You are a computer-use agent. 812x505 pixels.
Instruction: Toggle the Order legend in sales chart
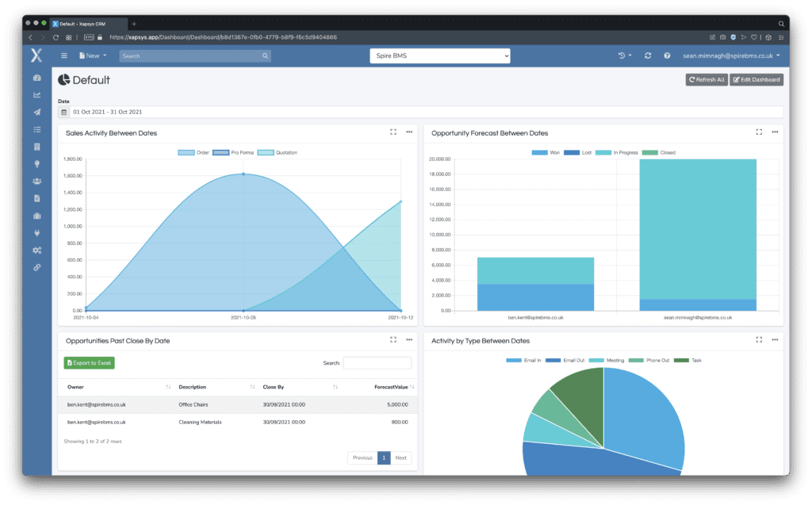coord(193,153)
